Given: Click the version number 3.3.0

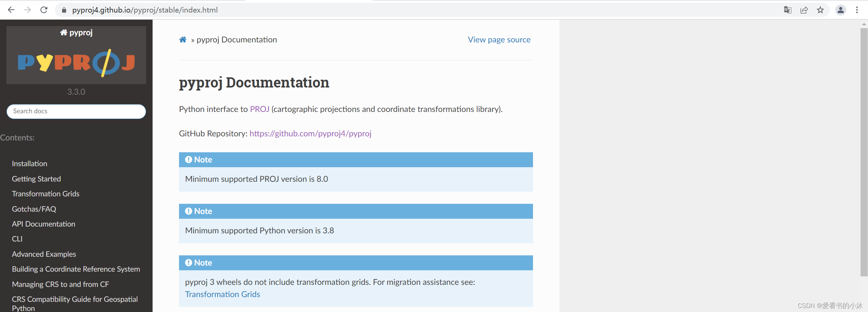Looking at the screenshot, I should coord(76,92).
